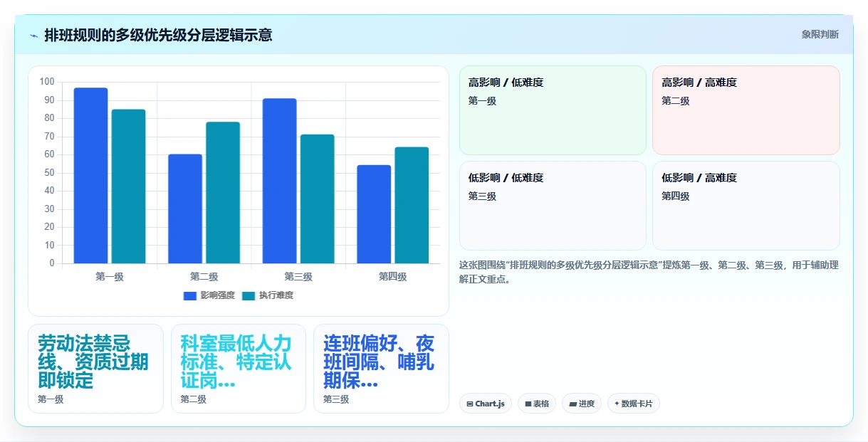Click the 科室最低人力标准 data card
This screenshot has width=868, height=442.
coord(239,369)
